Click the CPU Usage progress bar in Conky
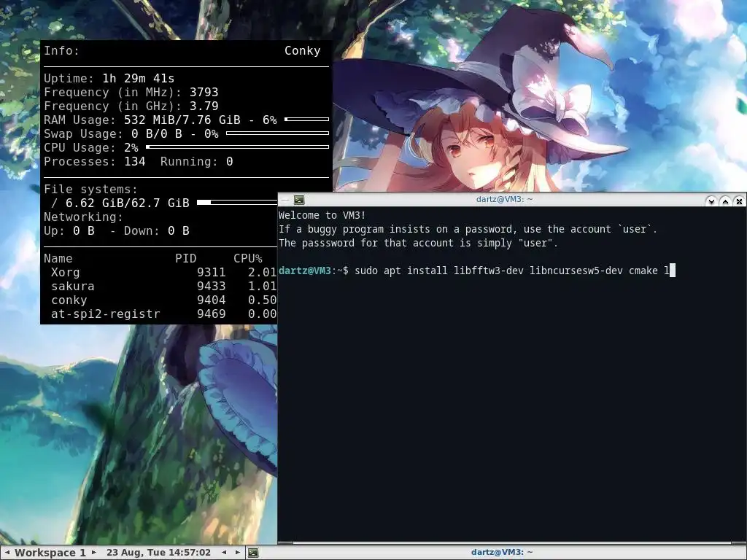The width and height of the screenshot is (747, 560). tap(237, 147)
